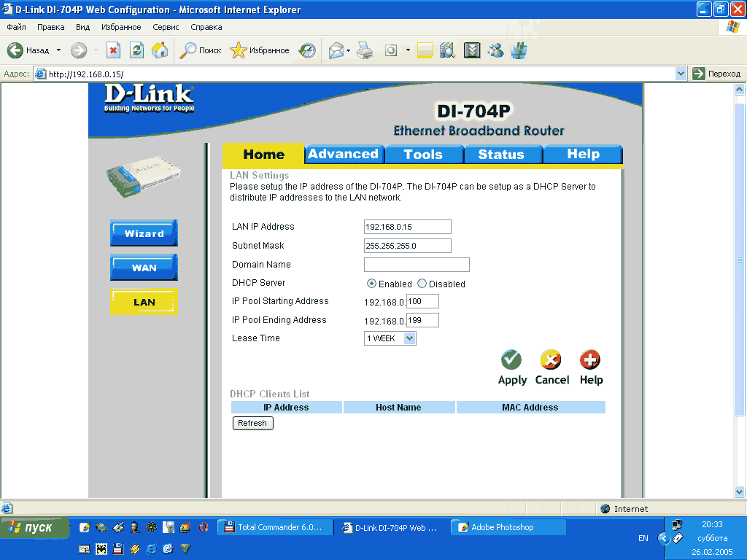Click network connection tray icon

pos(676,525)
